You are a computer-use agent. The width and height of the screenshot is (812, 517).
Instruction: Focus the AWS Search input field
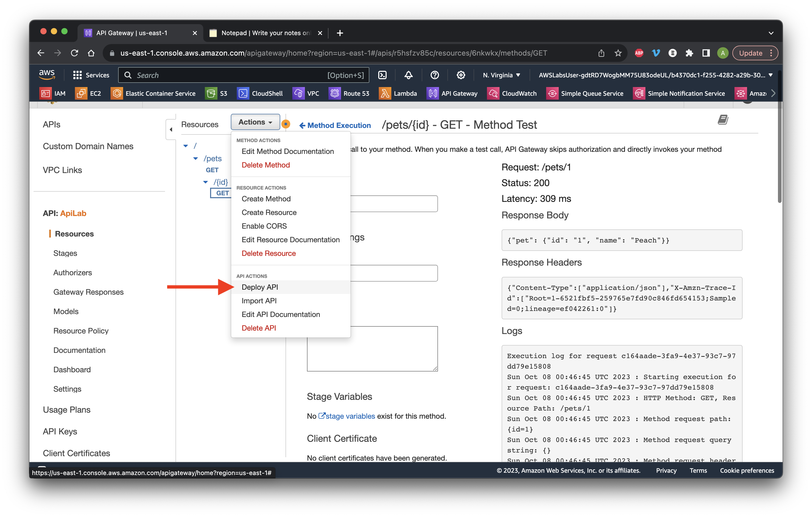pyautogui.click(x=243, y=75)
